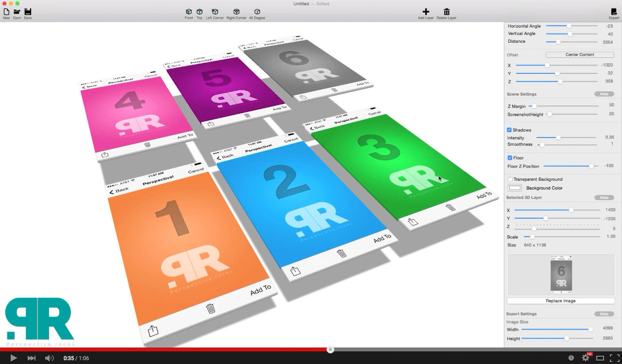The image size is (622, 364).
Task: Hide the Selected 3D Layer section
Action: point(604,198)
